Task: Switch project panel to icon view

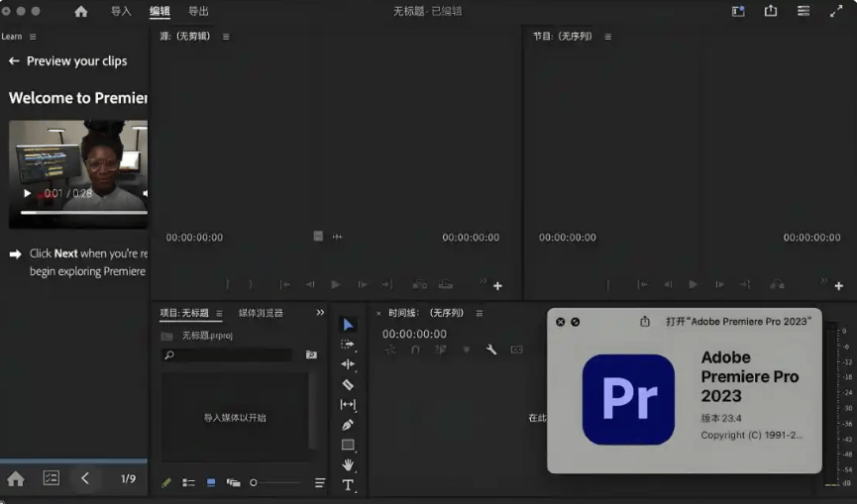Action: [211, 482]
